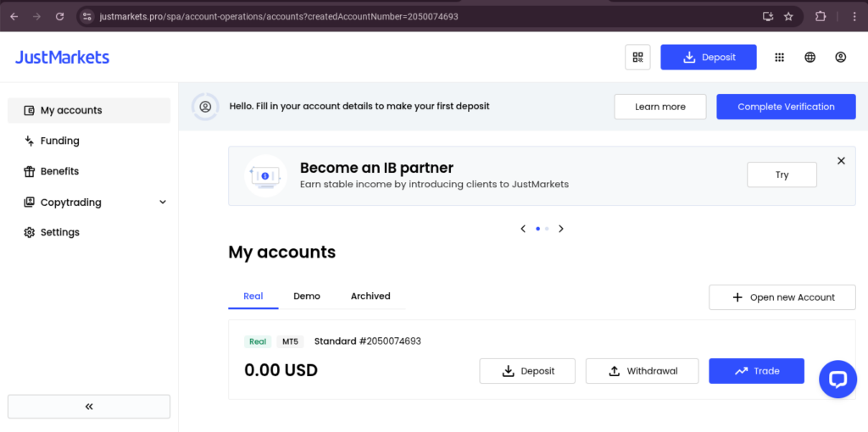The image size is (868, 432).
Task: Click the 0.00 USD balance
Action: tap(281, 371)
